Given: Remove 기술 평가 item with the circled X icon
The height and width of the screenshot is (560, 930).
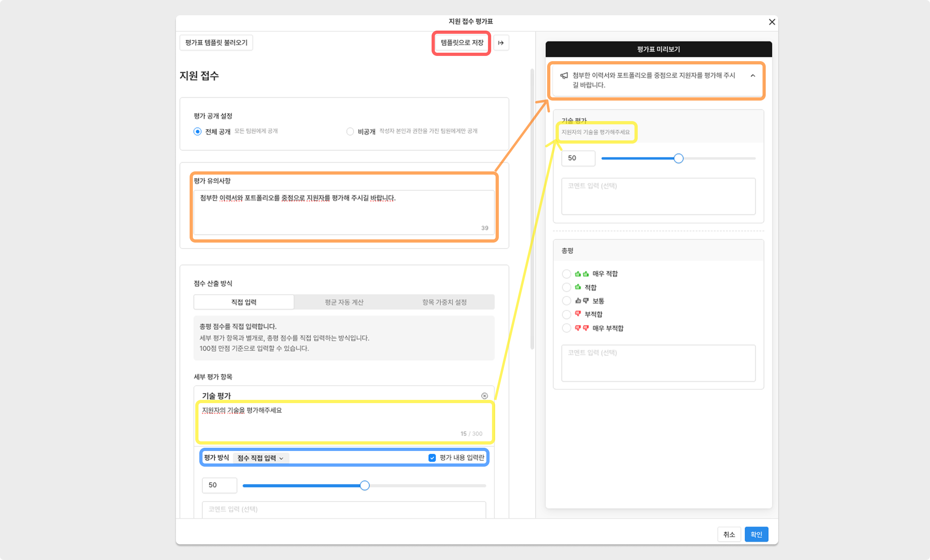Looking at the screenshot, I should pos(485,396).
